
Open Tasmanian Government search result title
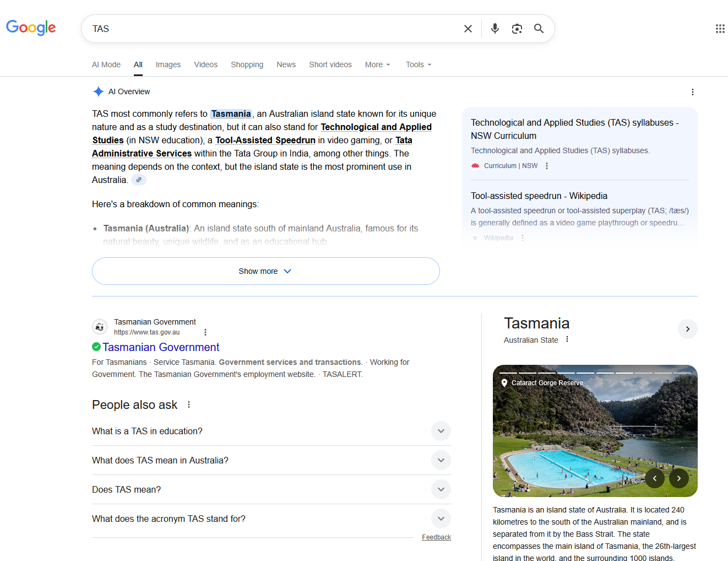click(x=161, y=347)
